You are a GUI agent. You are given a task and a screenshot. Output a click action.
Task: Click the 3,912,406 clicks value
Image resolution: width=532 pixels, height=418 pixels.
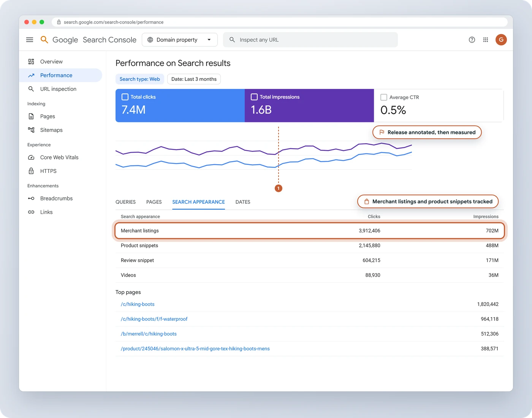click(x=369, y=231)
